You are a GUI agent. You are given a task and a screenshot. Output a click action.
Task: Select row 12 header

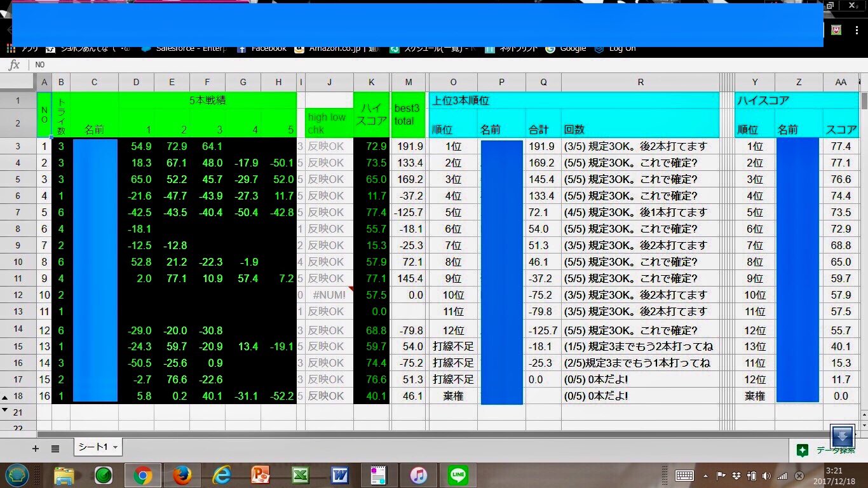[18, 295]
